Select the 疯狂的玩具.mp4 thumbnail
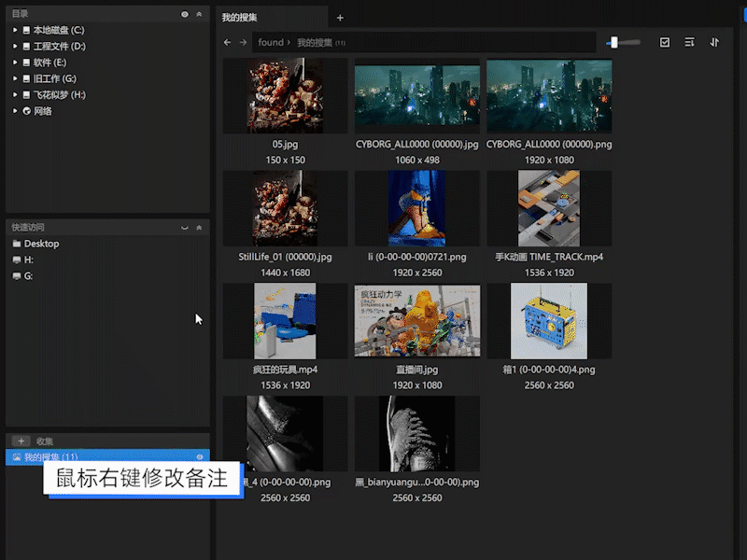This screenshot has width=747, height=560. (285, 321)
